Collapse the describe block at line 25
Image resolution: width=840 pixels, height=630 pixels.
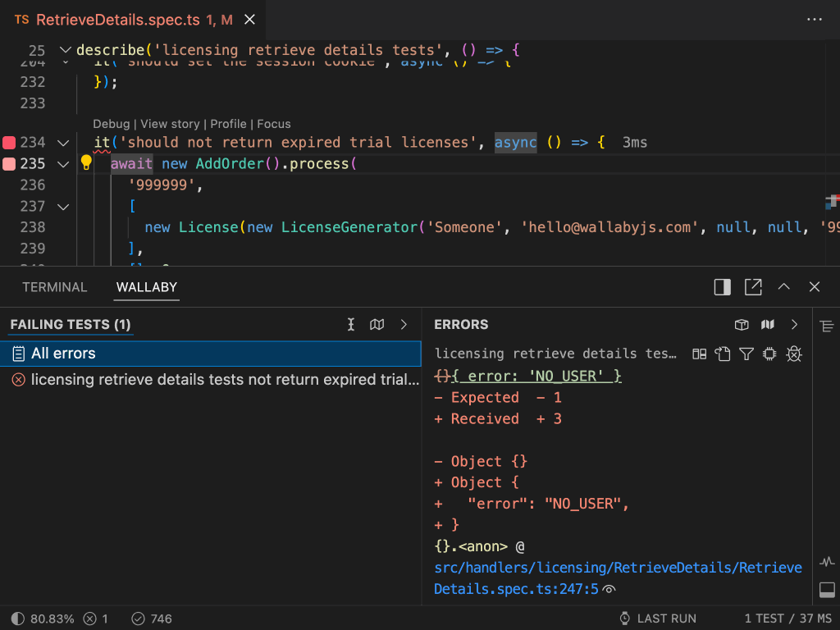66,51
